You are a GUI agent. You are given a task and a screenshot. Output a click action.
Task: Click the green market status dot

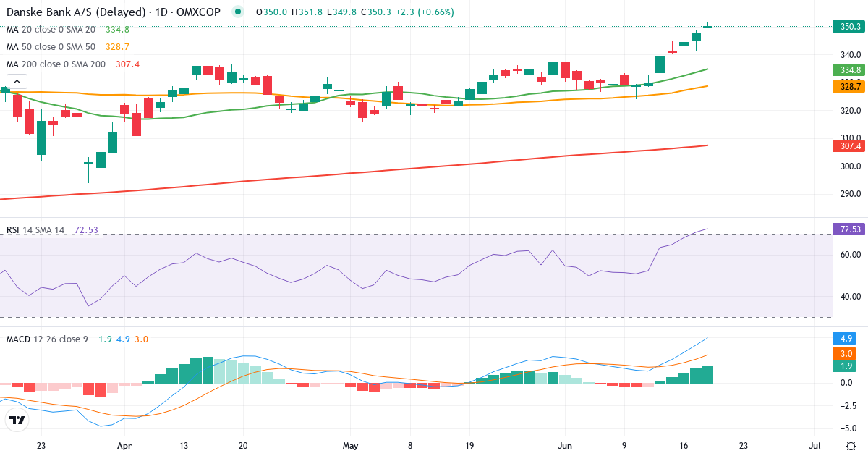(238, 12)
